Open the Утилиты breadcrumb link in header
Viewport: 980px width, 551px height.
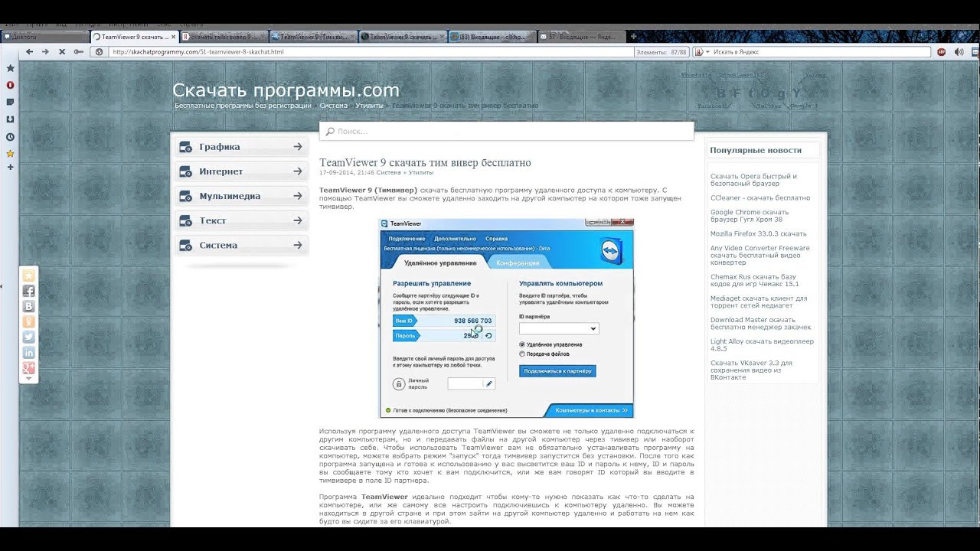[370, 106]
